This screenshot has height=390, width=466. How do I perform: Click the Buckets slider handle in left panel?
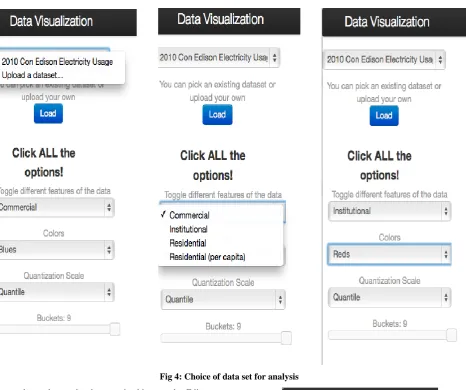tap(115, 329)
